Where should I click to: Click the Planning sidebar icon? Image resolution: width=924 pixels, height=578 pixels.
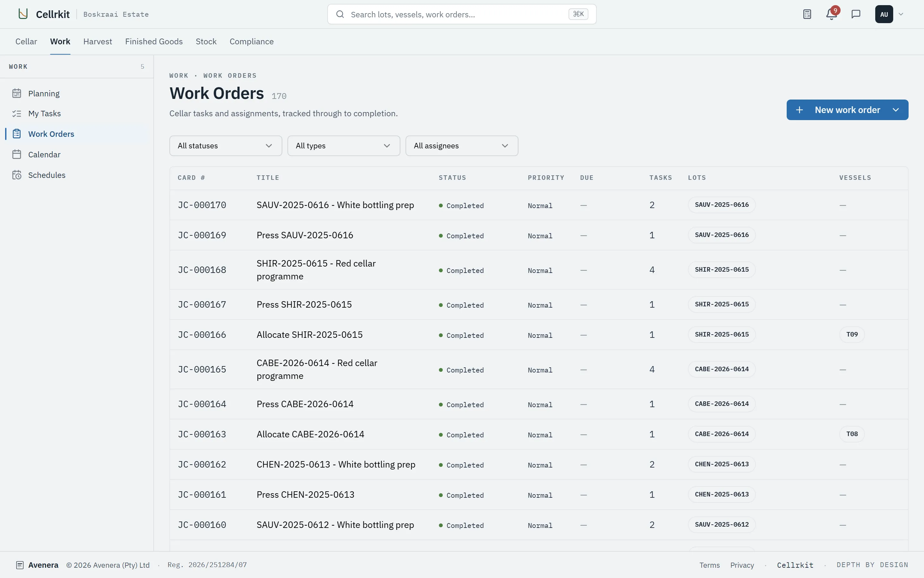[16, 93]
